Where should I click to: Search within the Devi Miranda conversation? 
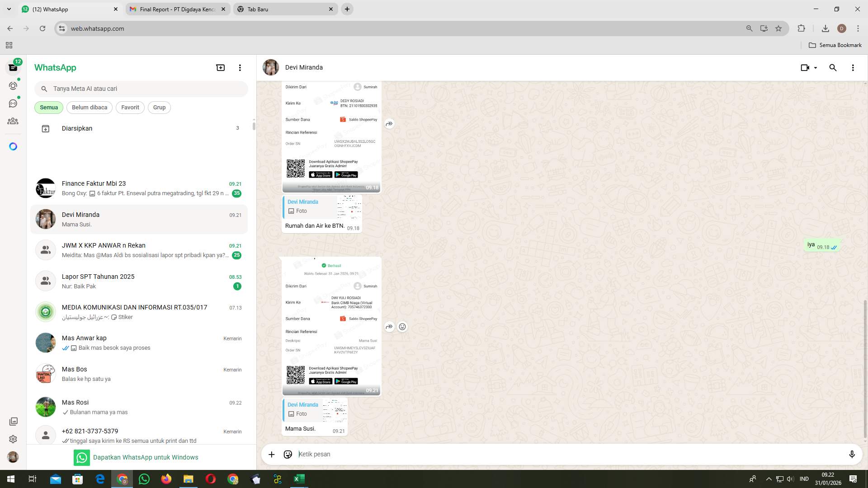[833, 67]
